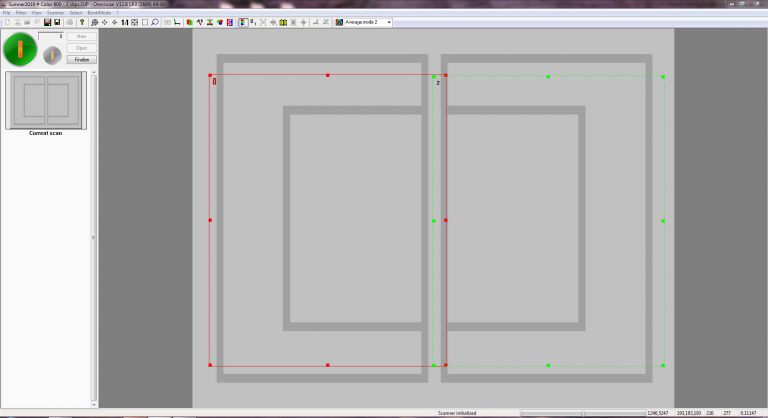Expand the Average mode 2 dropdown
Image resolution: width=768 pixels, height=418 pixels.
coord(388,21)
